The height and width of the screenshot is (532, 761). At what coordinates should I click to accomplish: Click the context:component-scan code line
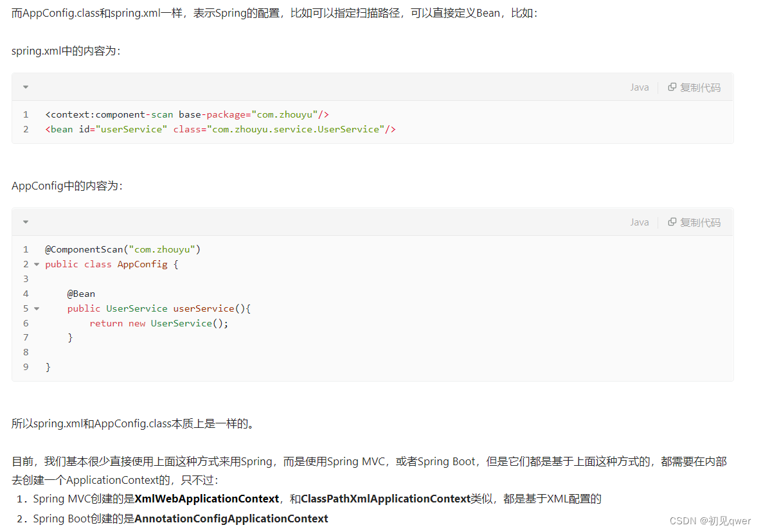tap(187, 114)
